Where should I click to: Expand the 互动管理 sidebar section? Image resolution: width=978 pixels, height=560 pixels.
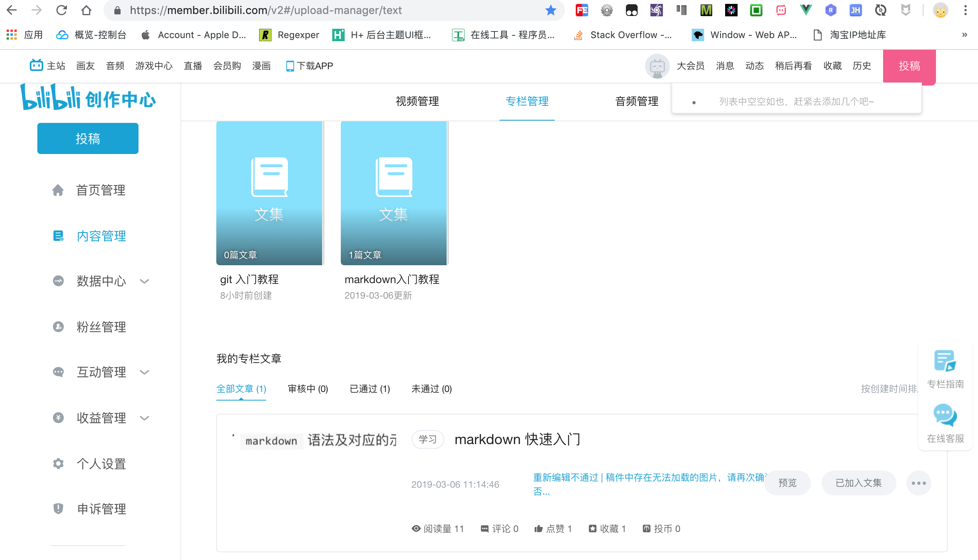[x=101, y=372]
